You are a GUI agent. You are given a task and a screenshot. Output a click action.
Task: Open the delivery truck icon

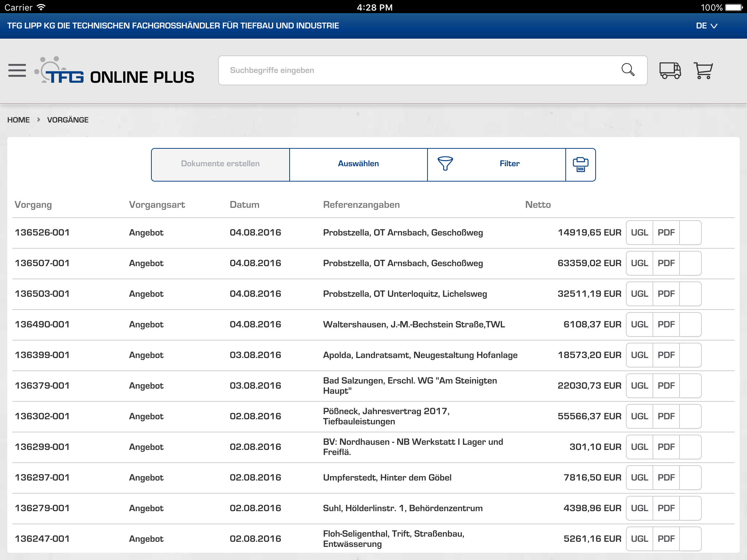click(x=670, y=70)
